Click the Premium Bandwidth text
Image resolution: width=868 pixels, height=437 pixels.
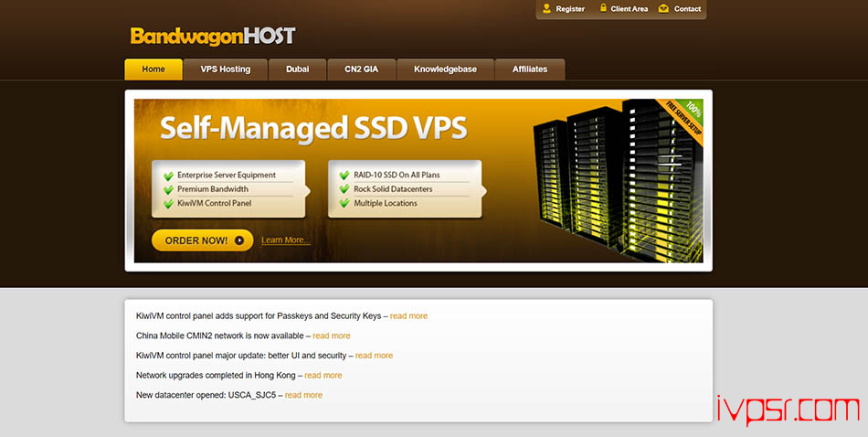click(x=213, y=189)
